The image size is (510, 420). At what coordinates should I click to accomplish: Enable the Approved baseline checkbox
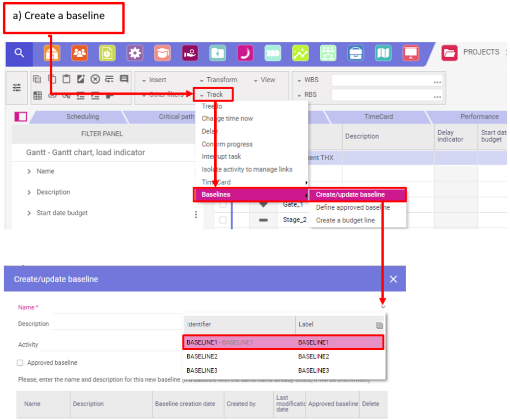20,363
